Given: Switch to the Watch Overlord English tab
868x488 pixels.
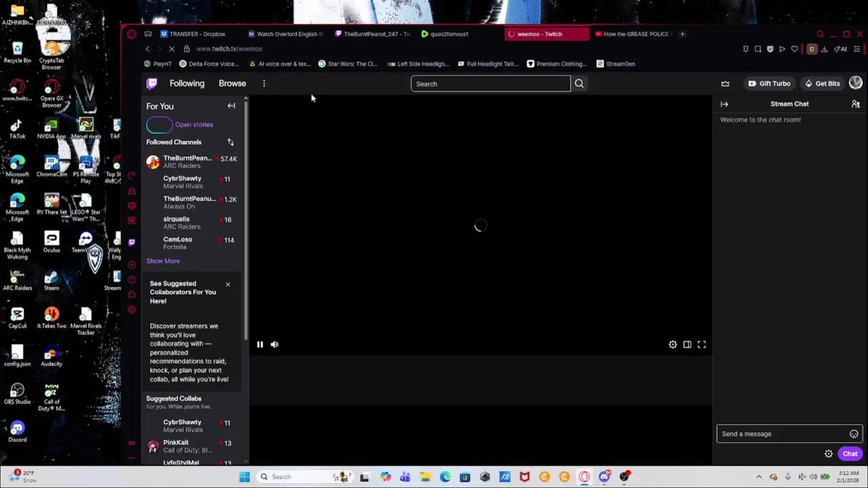Looking at the screenshot, I should tap(287, 34).
